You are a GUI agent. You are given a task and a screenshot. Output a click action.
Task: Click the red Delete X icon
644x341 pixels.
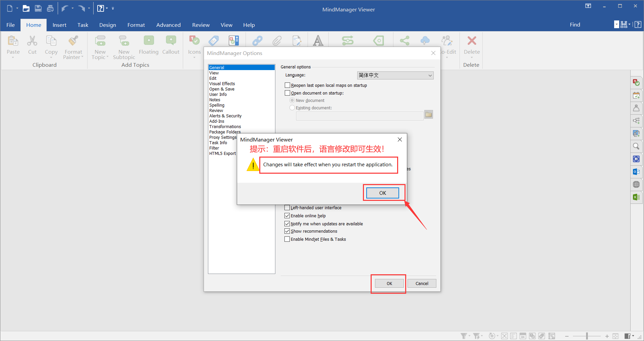point(472,41)
